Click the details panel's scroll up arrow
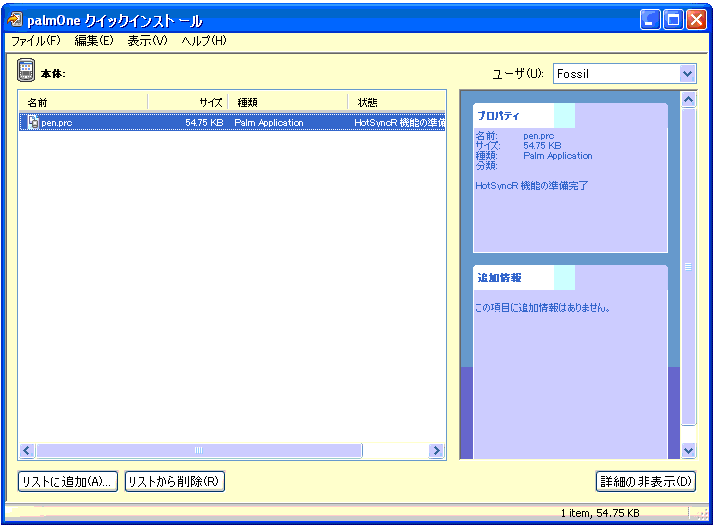This screenshot has width=715, height=527. (x=688, y=99)
